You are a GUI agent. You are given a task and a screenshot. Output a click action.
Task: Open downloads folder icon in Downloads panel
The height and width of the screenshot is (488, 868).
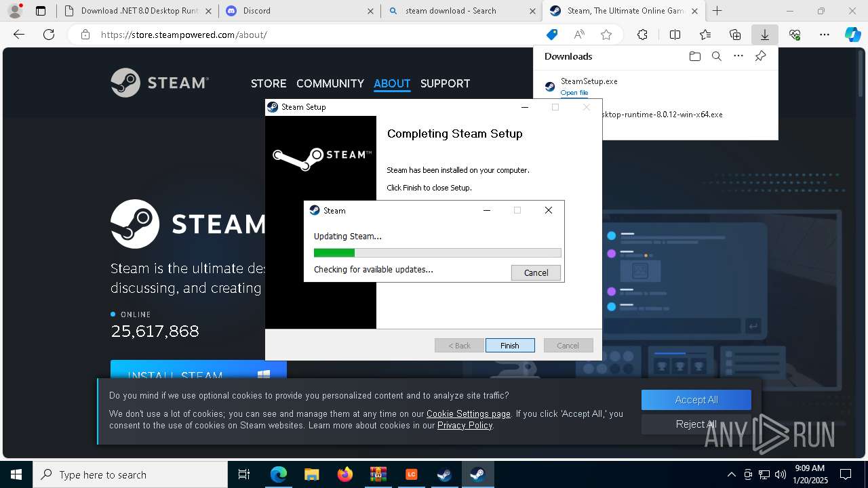694,56
